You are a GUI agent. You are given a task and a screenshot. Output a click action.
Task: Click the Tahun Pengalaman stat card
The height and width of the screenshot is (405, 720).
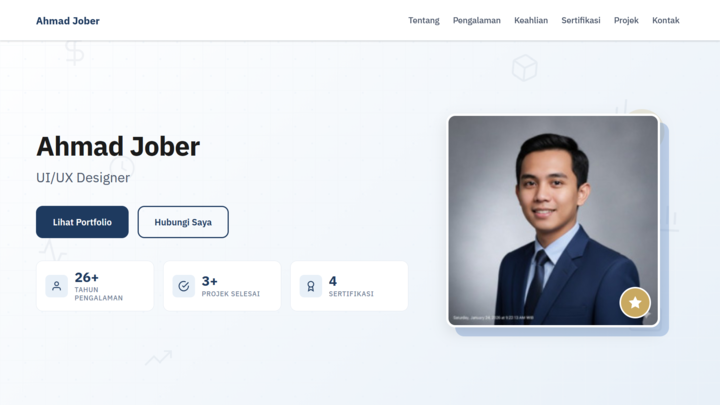pos(95,286)
